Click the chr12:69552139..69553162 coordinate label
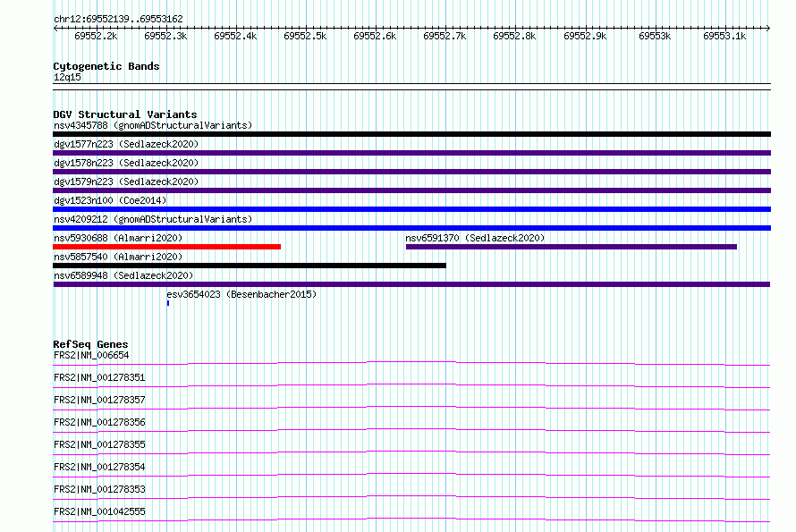 (x=118, y=19)
